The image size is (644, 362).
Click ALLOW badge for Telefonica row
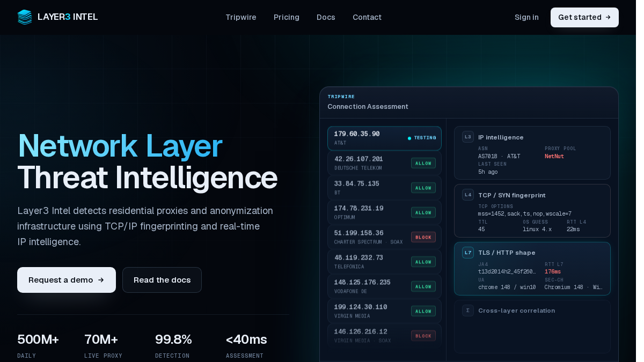coord(423,262)
